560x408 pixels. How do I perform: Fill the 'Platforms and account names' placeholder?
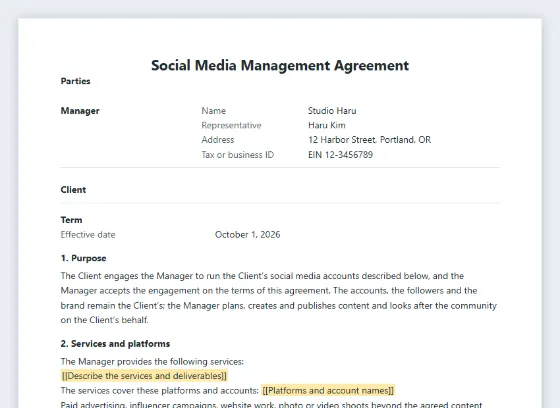(x=328, y=390)
